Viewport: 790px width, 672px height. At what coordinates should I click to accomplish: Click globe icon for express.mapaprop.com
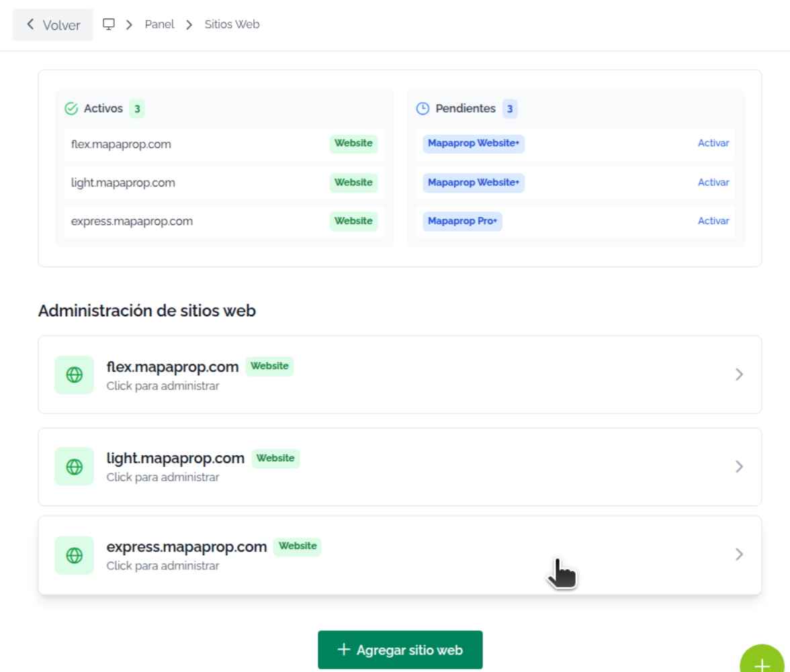(75, 555)
